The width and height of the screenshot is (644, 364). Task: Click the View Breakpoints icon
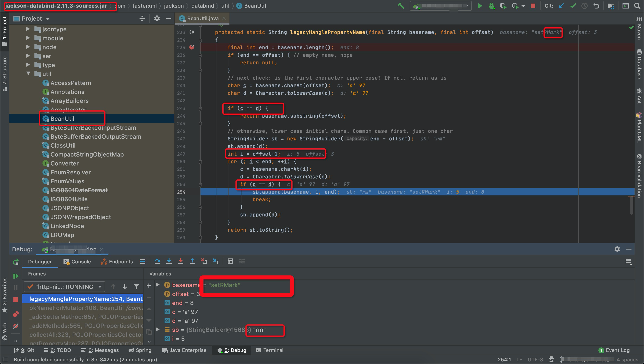(15, 314)
